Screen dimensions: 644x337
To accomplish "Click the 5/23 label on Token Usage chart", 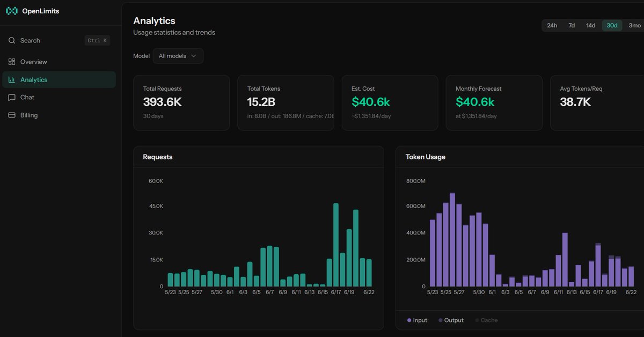I will click(x=433, y=292).
